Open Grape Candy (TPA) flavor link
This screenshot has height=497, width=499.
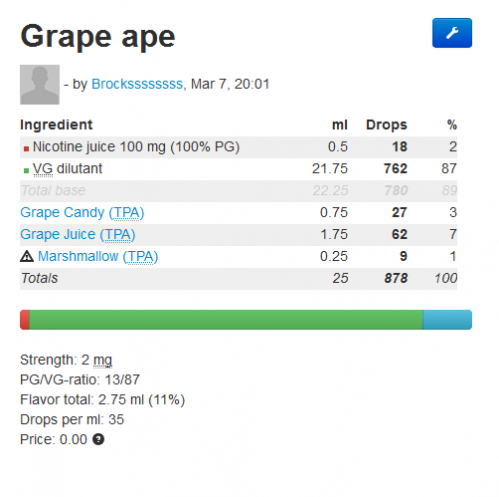82,212
